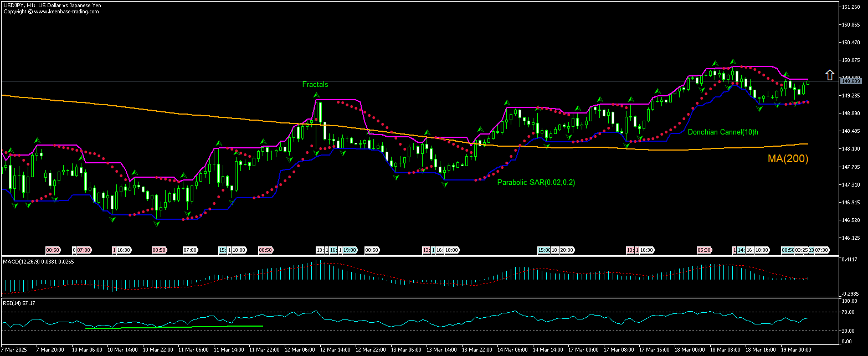Viewport: 868px width, 356px height.
Task: Click the 03:25 event marker
Action: (802, 250)
